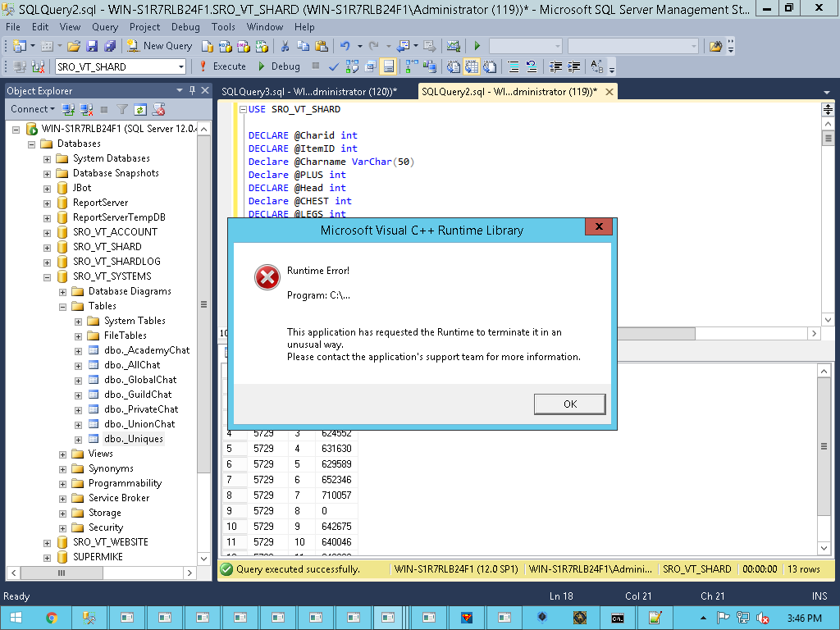Collapse the SRO_VT_SYSTEMS database node
840x630 pixels.
47,277
